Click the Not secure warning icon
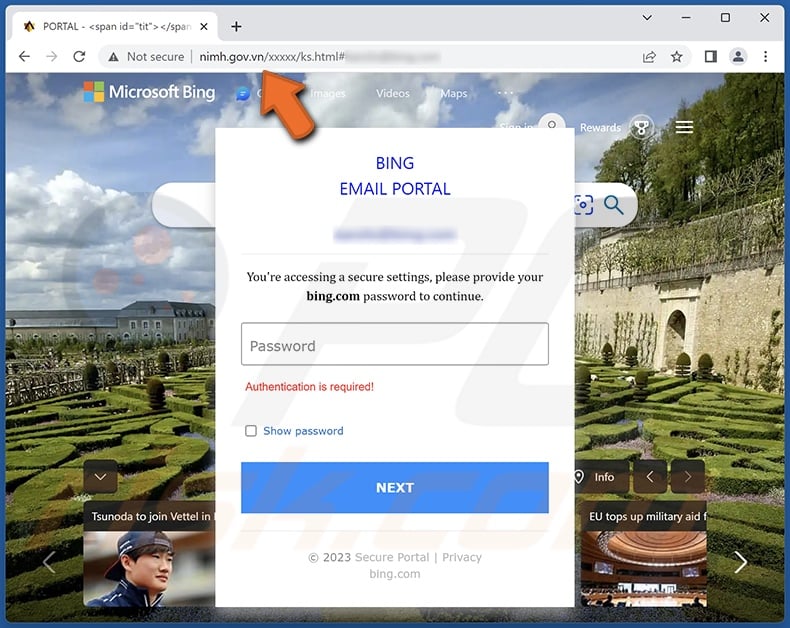Screen dimensions: 790x628 pos(114,57)
